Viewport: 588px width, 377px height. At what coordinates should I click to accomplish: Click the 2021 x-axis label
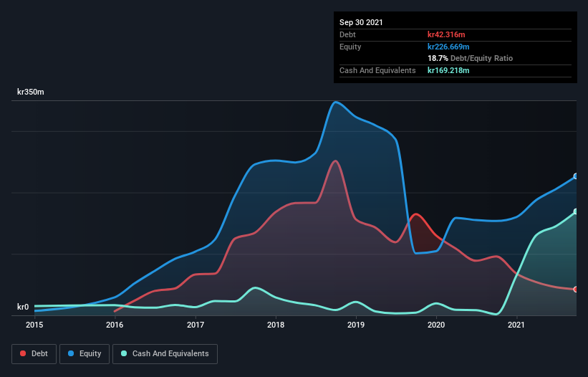[x=516, y=325]
